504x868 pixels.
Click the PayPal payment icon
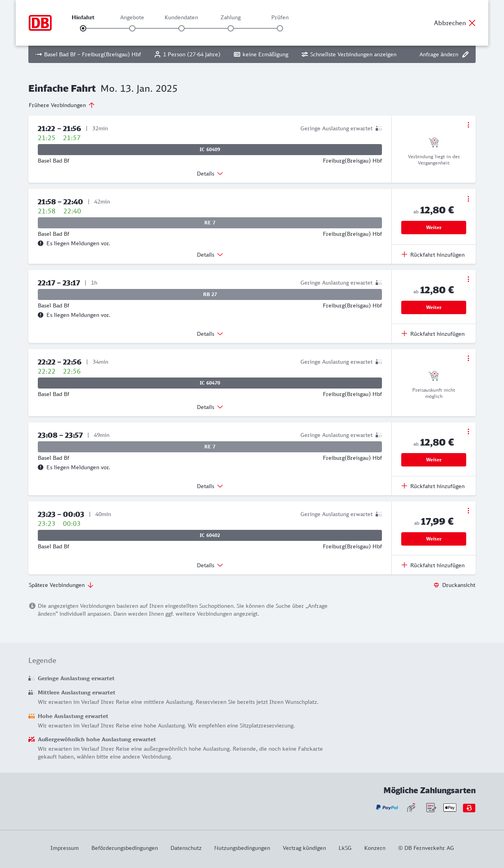click(x=387, y=808)
